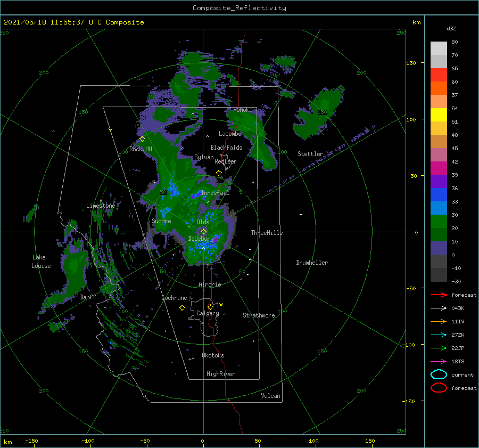Image resolution: width=479 pixels, height=448 pixels.
Task: Click the HighRiver label
Action: [220, 374]
